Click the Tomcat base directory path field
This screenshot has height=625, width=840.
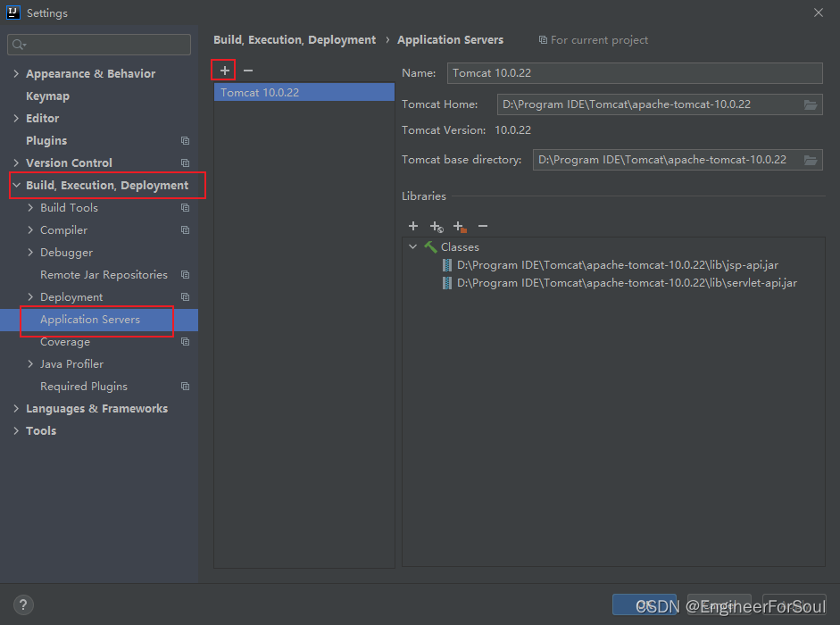pos(668,160)
